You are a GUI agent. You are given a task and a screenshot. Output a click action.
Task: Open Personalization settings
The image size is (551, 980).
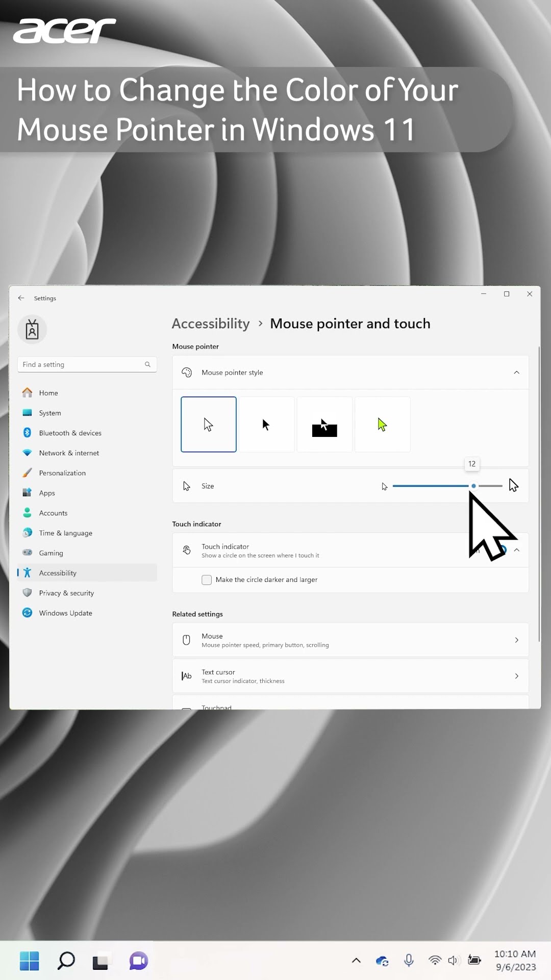click(87, 473)
